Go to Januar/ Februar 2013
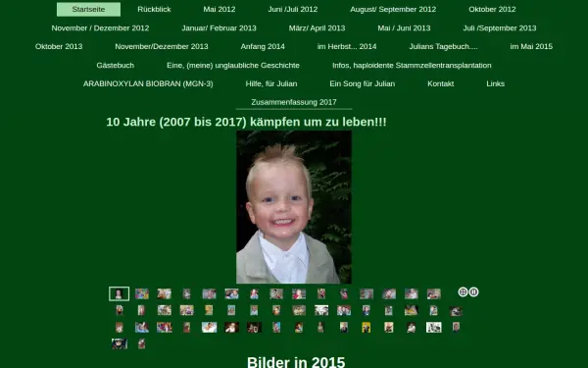Screen dimensions: 588x368 point(219,28)
